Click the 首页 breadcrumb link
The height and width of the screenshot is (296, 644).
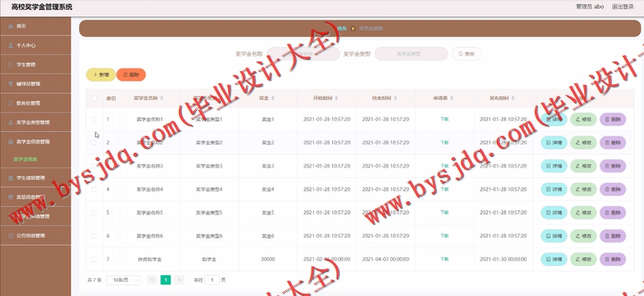tap(341, 29)
